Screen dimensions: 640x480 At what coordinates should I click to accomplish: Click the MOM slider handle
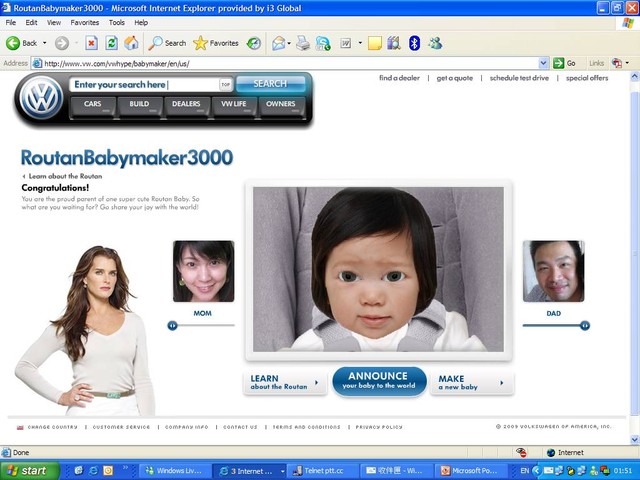click(x=172, y=325)
